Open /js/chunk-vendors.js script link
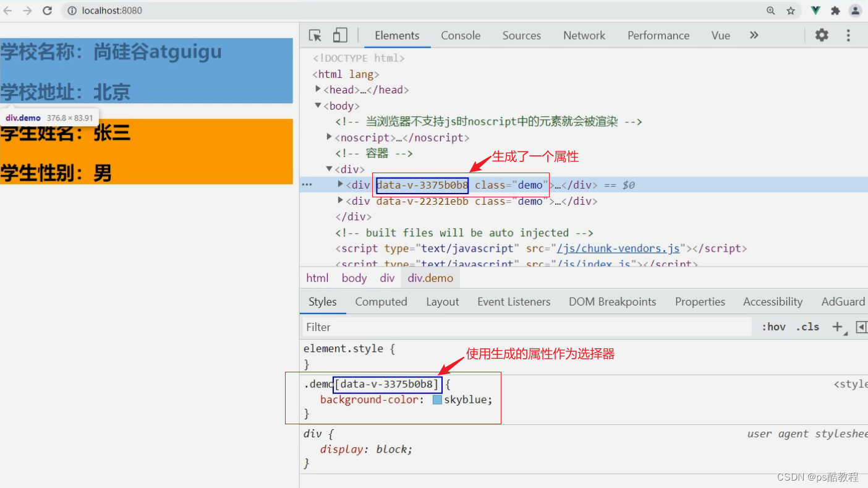The image size is (868, 488). point(618,248)
